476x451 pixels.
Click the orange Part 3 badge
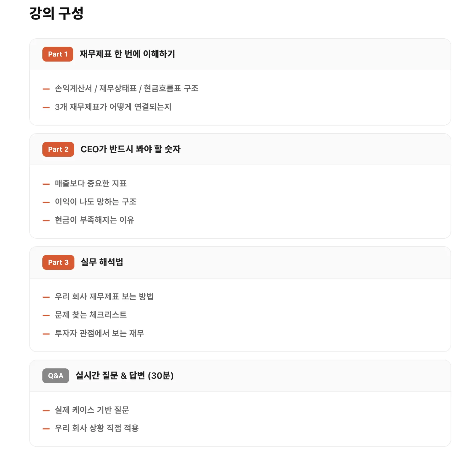point(58,263)
